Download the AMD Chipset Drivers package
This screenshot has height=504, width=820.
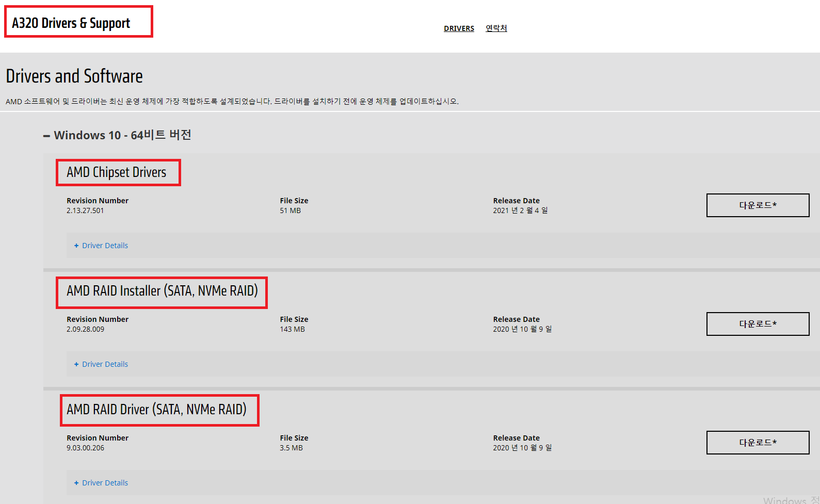tap(758, 205)
